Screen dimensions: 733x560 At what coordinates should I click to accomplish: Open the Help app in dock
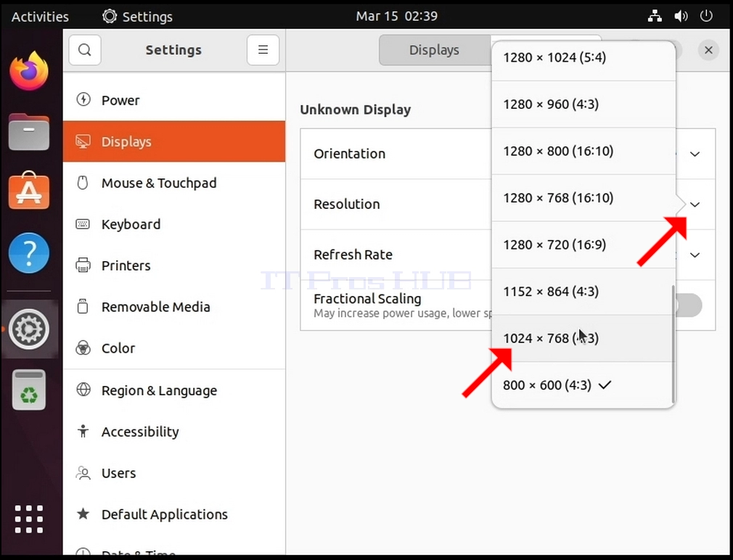pos(29,252)
